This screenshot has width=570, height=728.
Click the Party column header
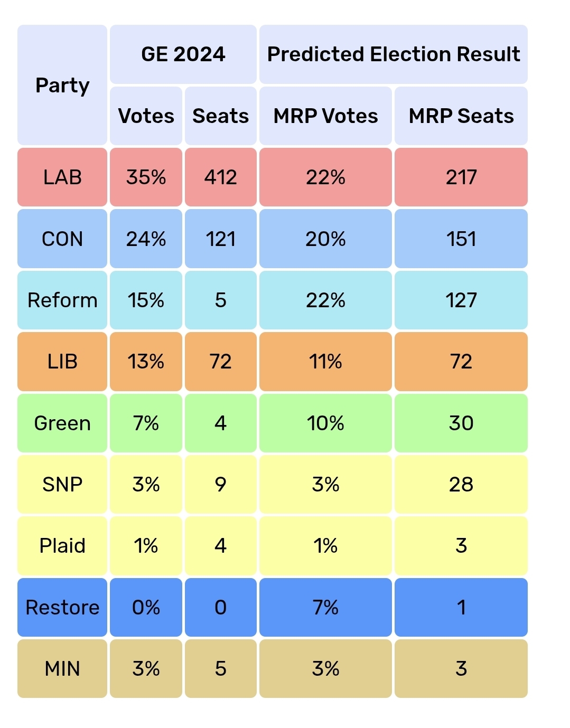tap(62, 85)
